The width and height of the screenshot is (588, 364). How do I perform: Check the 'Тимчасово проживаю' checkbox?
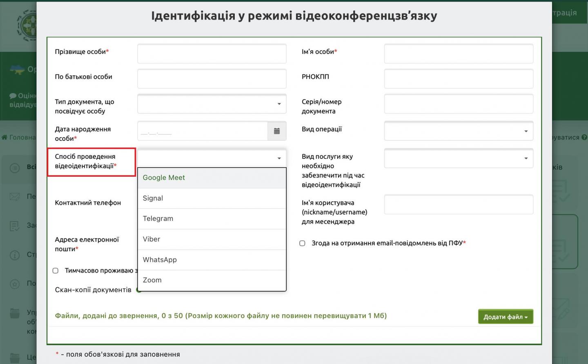pyautogui.click(x=56, y=271)
